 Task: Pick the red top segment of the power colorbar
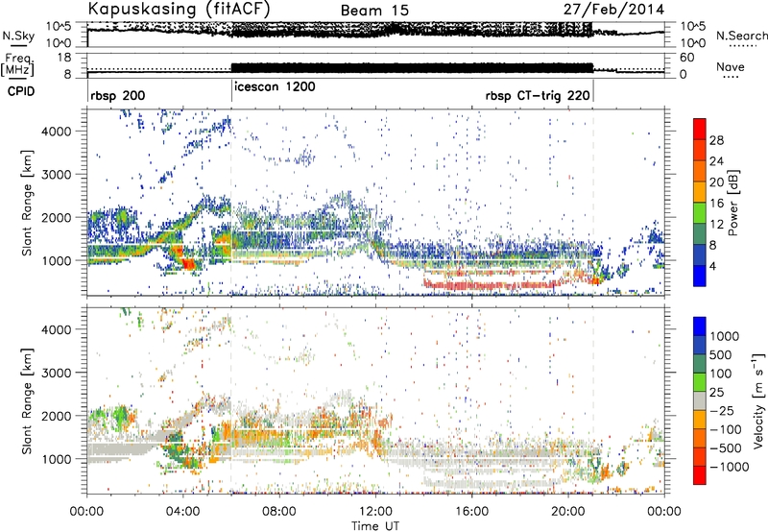pos(700,129)
